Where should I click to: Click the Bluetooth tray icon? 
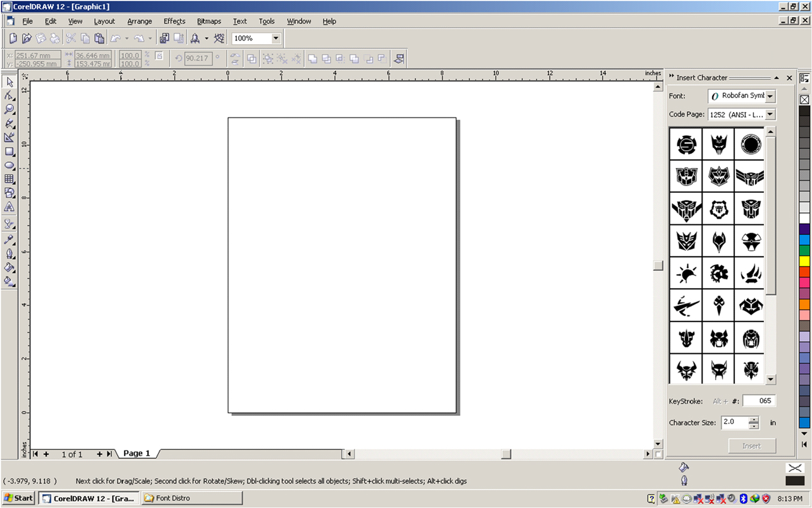[x=744, y=498]
